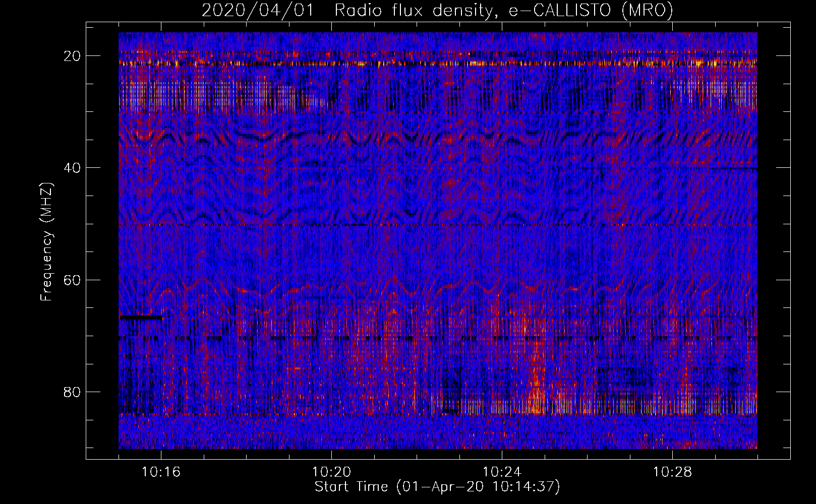816x504 pixels.
Task: Click the plot title '2020/04/01 Radio flux density, e-CALLISTO (MRO)'
Action: pyautogui.click(x=437, y=10)
